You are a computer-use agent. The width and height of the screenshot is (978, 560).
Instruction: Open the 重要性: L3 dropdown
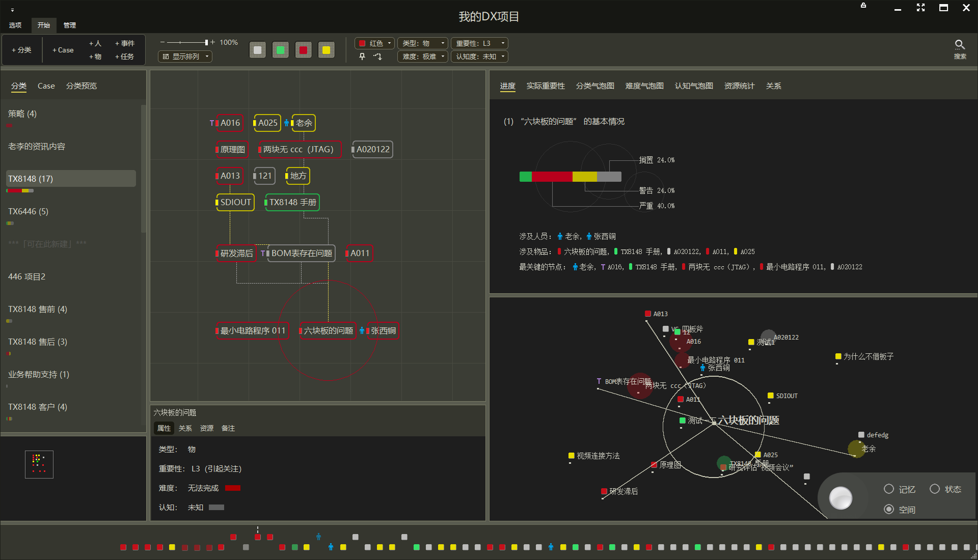479,43
